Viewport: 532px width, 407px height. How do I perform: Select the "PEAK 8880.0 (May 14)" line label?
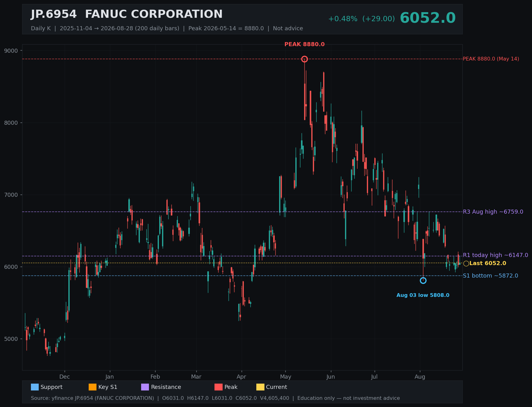(491, 59)
